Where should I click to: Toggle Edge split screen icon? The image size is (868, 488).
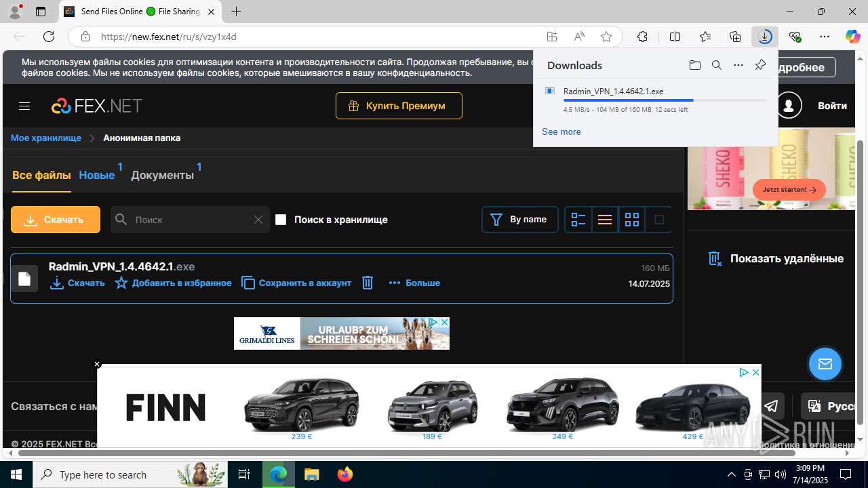click(x=675, y=37)
